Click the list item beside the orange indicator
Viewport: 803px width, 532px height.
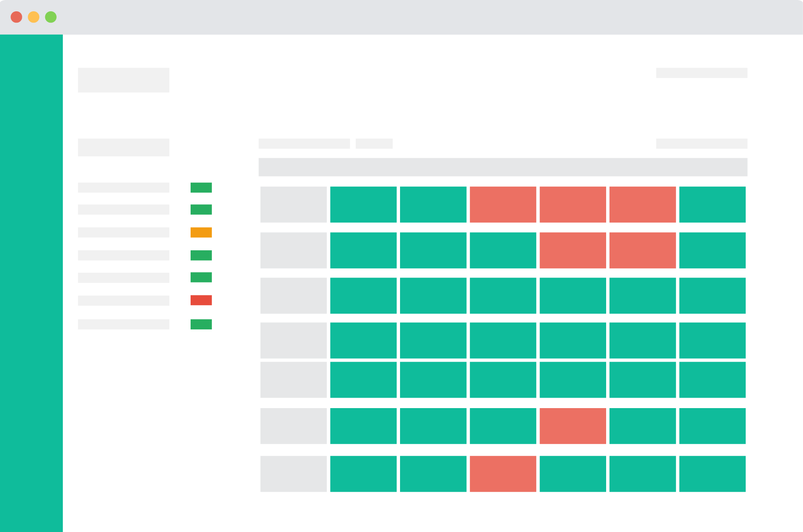[124, 232]
